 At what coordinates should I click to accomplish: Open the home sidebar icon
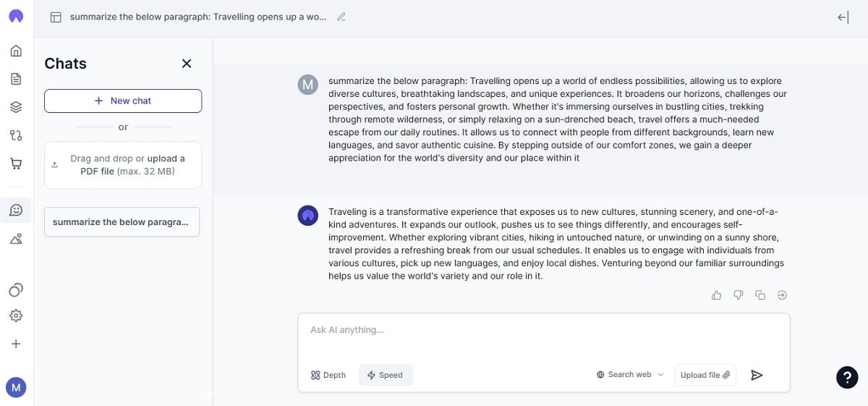[x=16, y=51]
